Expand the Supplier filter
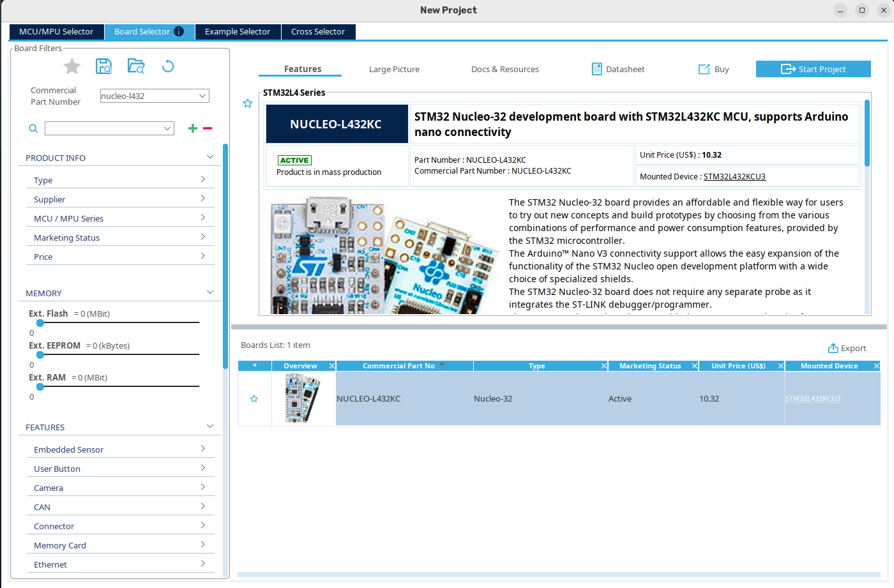Screen dimensions: 894x588 tap(203, 199)
